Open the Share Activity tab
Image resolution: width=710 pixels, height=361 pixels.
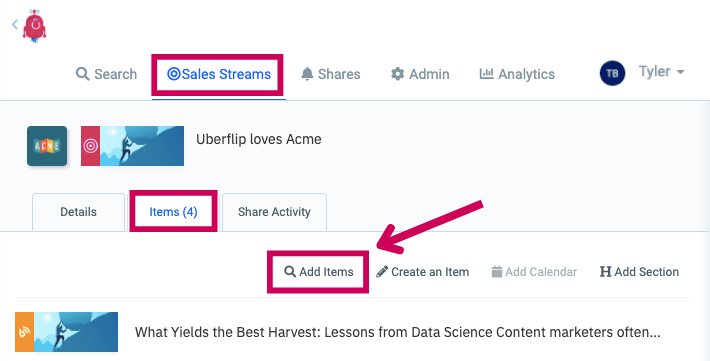click(274, 212)
